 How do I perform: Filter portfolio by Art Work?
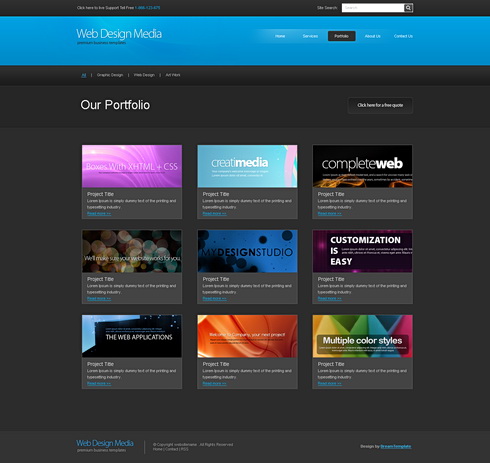click(x=173, y=75)
